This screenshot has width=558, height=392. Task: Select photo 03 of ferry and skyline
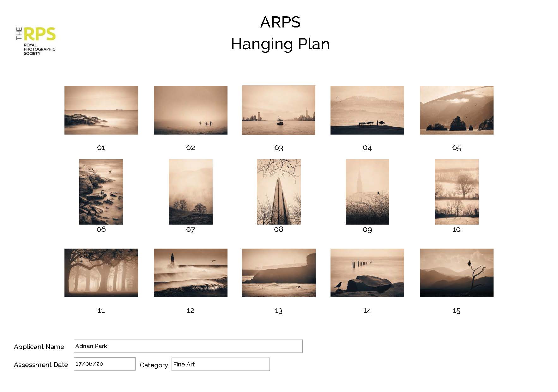point(278,110)
